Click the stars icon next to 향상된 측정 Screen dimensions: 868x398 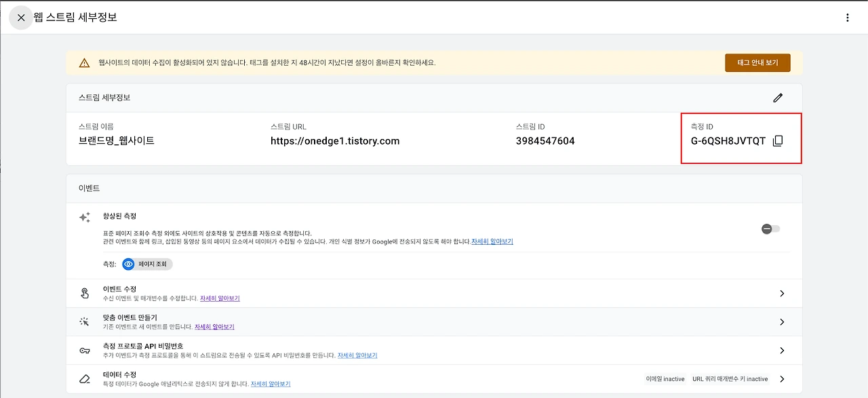coord(84,216)
